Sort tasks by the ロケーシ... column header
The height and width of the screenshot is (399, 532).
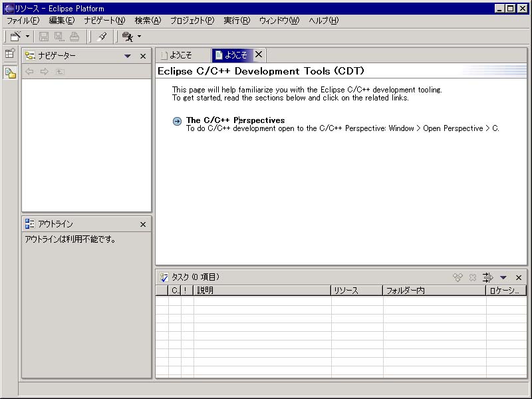(x=506, y=291)
